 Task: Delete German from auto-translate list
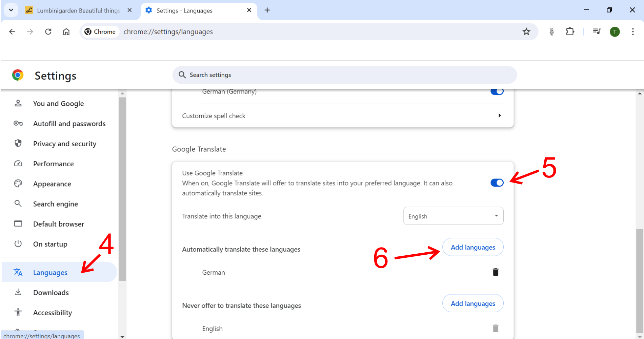coord(495,272)
